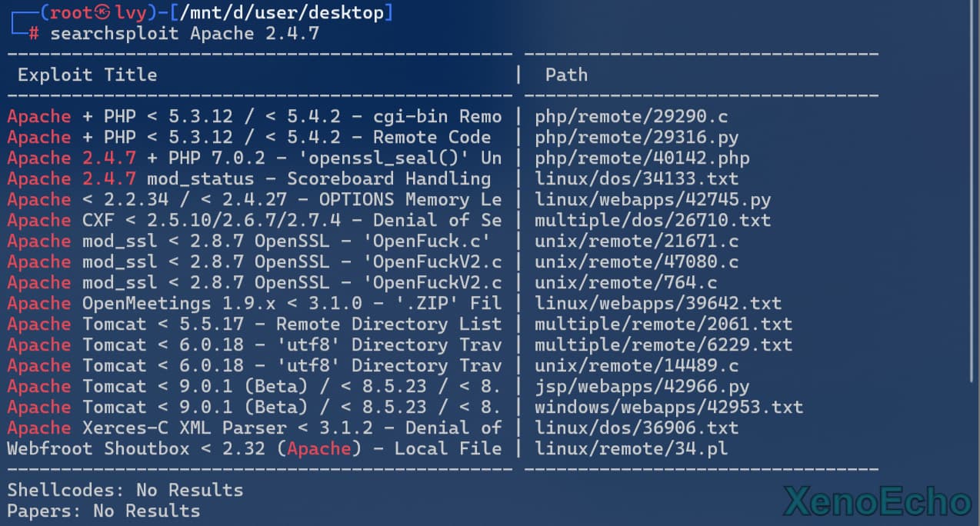Click the windows/webapps/42953.txt path

pyautogui.click(x=668, y=408)
